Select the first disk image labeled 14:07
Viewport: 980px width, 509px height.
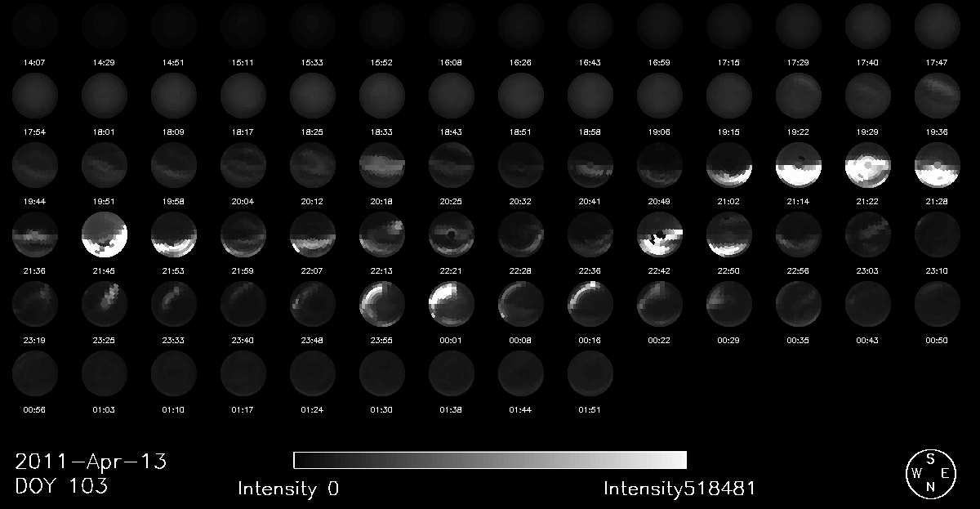coord(35,25)
